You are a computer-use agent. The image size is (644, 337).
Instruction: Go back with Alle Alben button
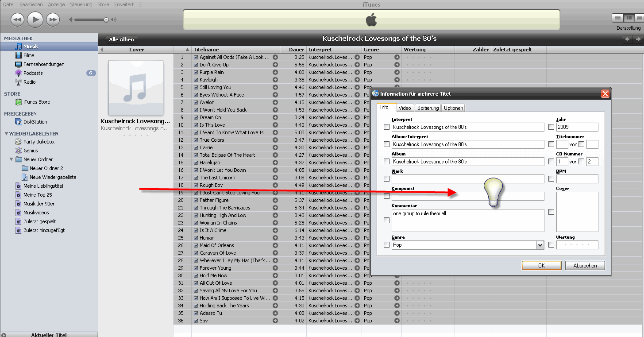pos(121,39)
